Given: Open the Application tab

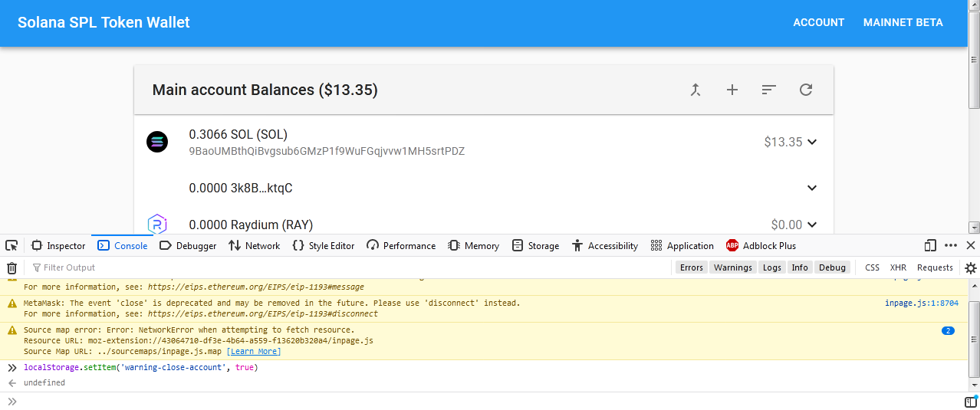Looking at the screenshot, I should point(682,246).
